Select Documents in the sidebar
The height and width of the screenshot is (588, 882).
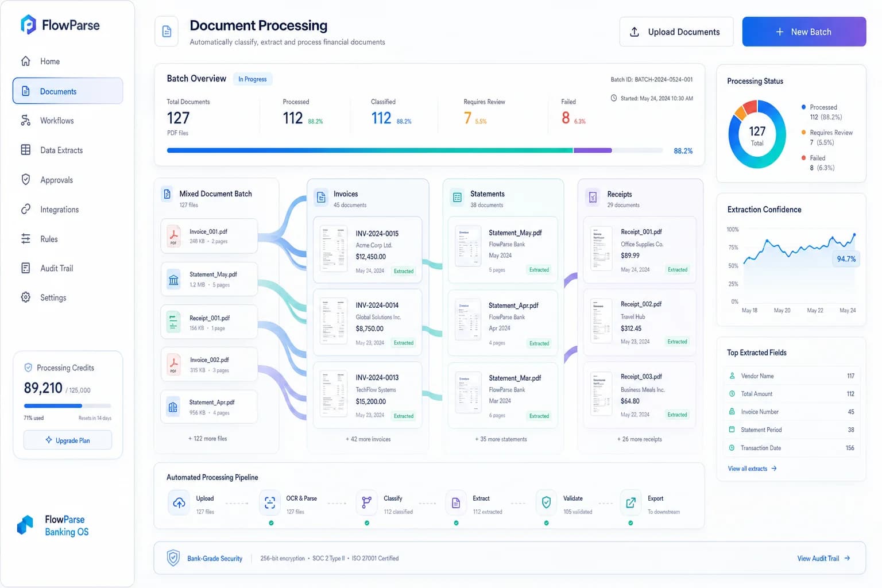click(x=68, y=91)
